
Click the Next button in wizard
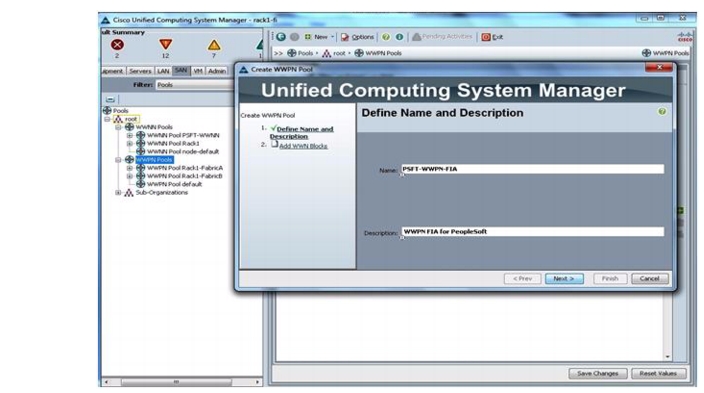564,278
